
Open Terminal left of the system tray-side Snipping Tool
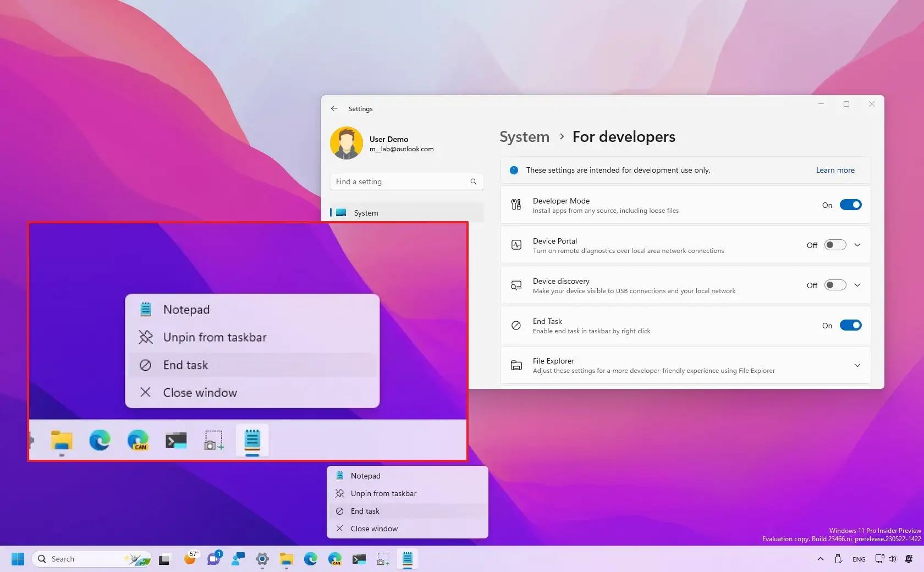(x=359, y=559)
